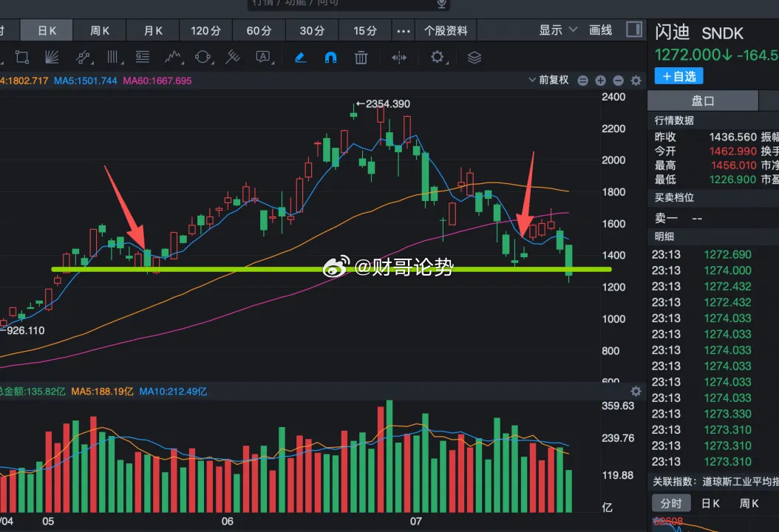
Task: Toggle the side panel layout icon
Action: tap(634, 30)
